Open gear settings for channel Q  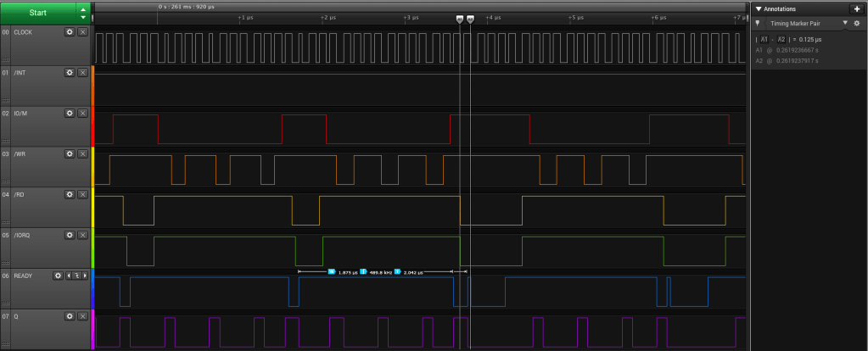(70, 316)
